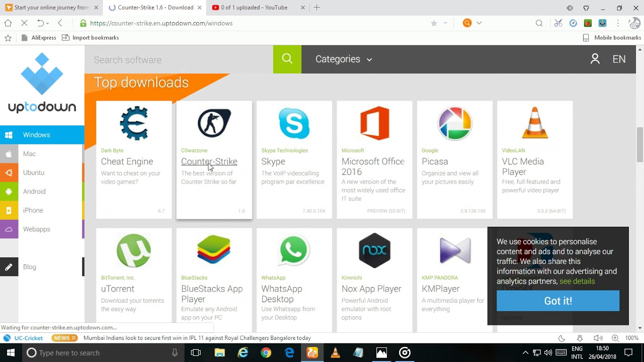The height and width of the screenshot is (362, 644).
Task: Switch language via EN selector
Action: click(x=619, y=59)
